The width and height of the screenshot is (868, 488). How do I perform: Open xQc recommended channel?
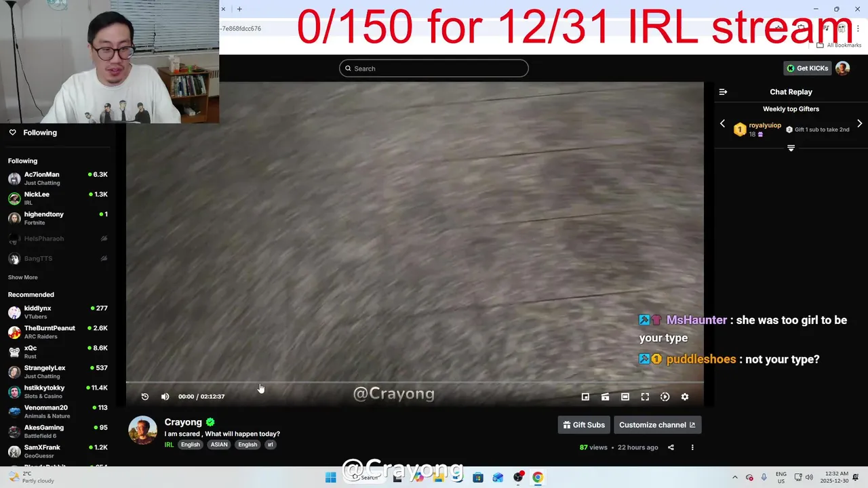[x=58, y=352]
